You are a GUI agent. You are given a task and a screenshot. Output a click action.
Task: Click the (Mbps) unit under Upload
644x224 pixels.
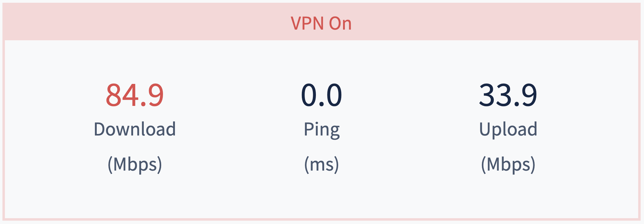[x=508, y=164]
